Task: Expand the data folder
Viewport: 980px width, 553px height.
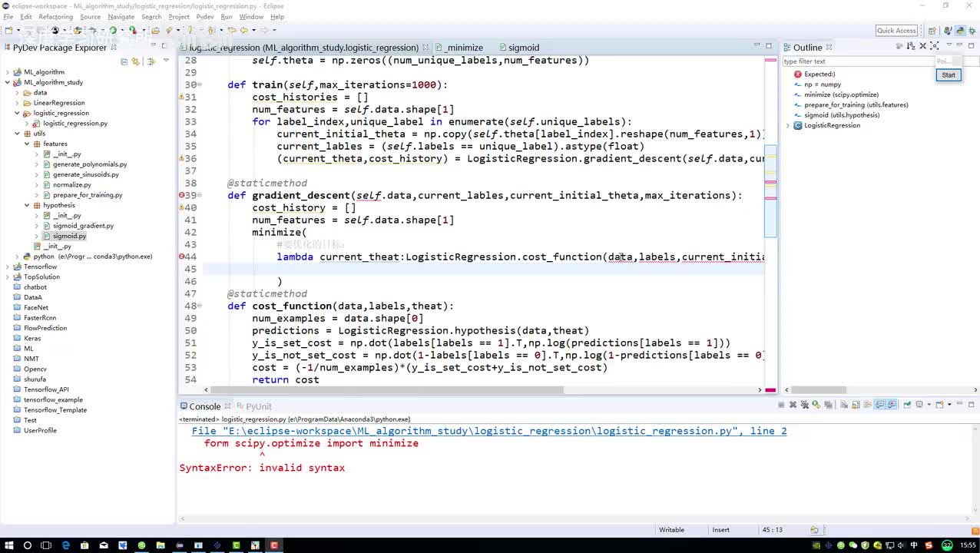Action: click(17, 92)
